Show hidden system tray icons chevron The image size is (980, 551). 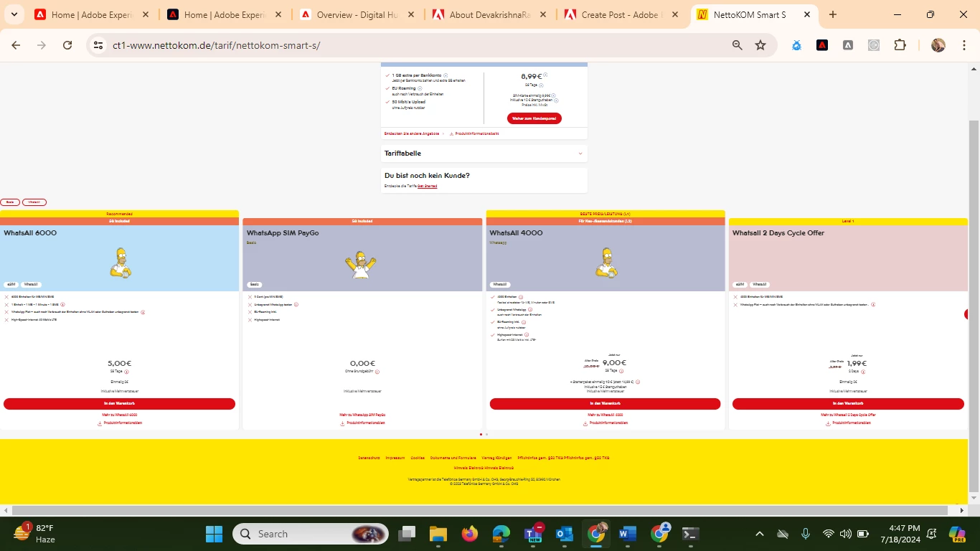click(760, 534)
